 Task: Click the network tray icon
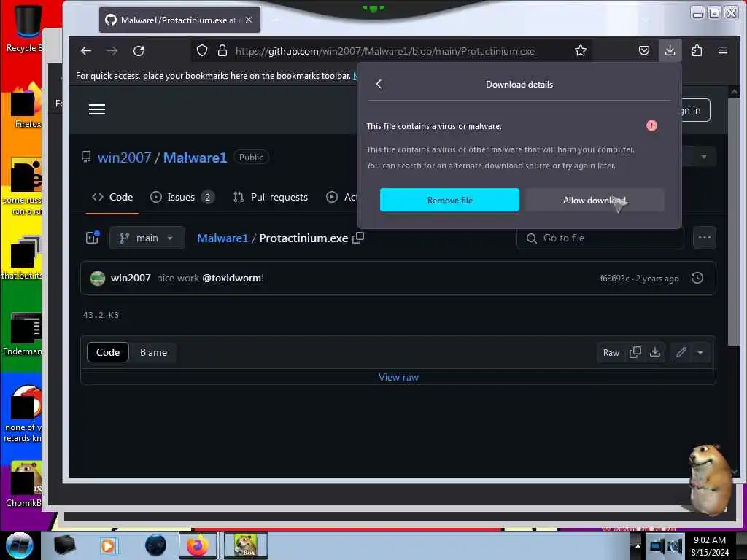pyautogui.click(x=657, y=546)
